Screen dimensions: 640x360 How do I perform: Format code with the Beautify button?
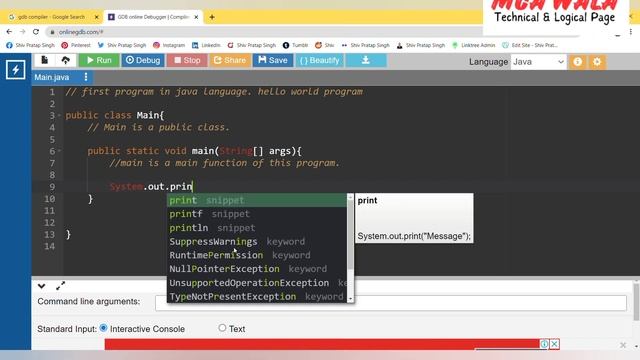point(320,60)
